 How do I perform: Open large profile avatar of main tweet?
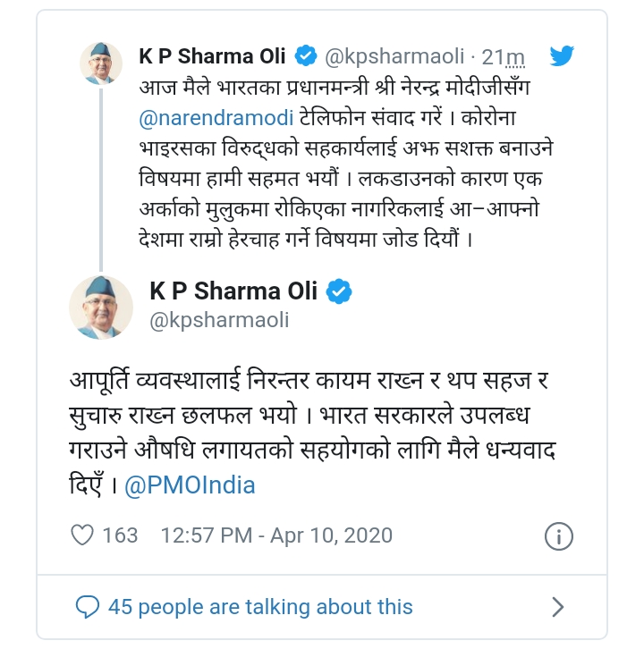click(101, 308)
